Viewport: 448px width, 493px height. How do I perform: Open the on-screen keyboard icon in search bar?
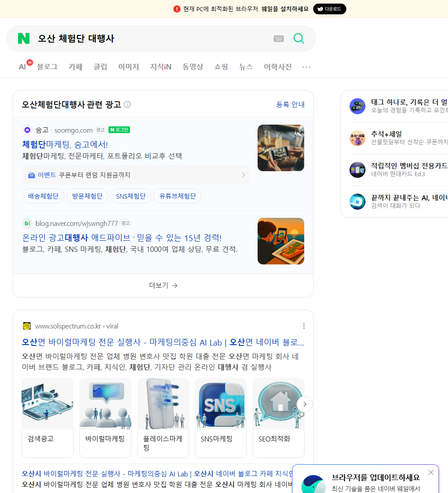(279, 39)
